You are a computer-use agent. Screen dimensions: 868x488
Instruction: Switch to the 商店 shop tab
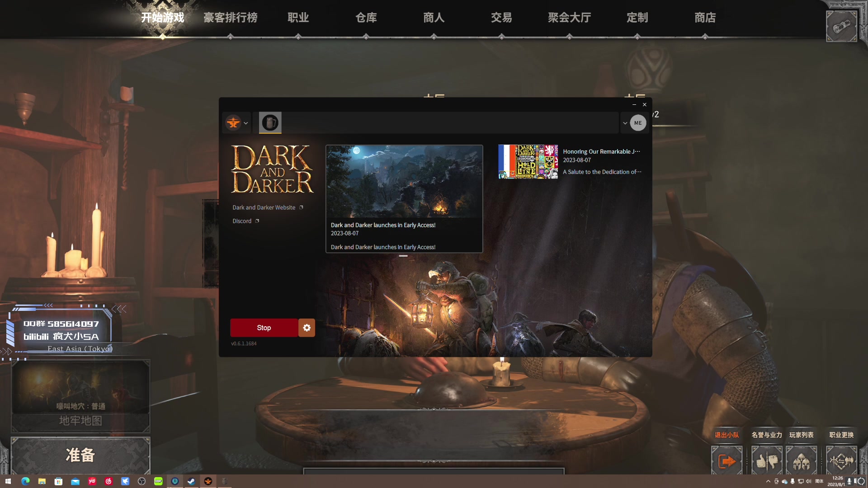[x=705, y=18]
